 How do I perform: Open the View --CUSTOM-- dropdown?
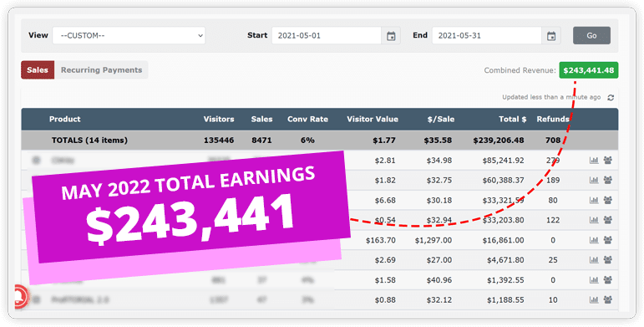129,35
